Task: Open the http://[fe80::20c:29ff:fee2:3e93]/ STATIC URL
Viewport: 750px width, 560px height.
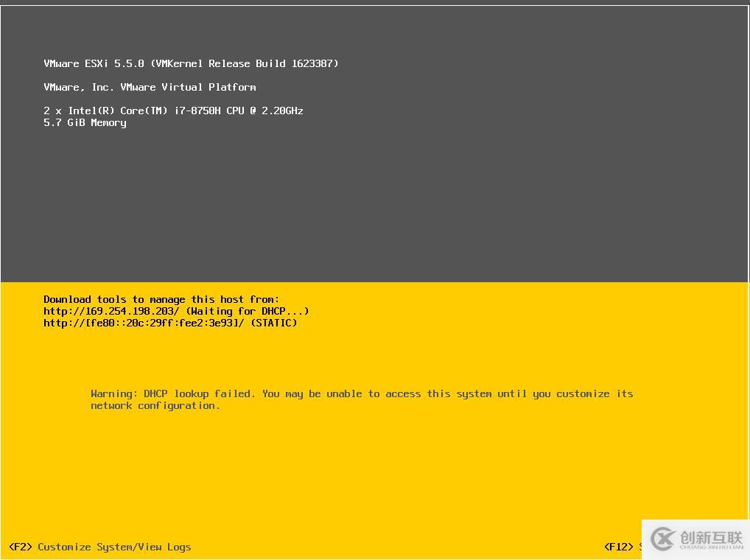Action: 144,323
